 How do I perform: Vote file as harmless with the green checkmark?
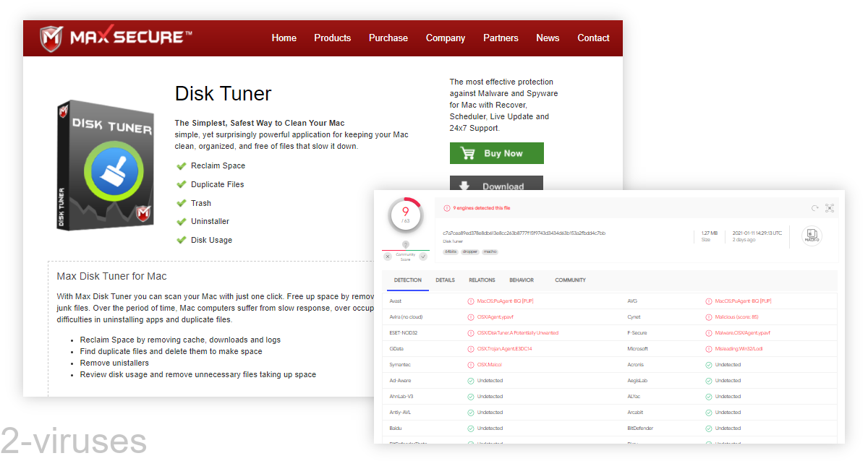click(422, 256)
